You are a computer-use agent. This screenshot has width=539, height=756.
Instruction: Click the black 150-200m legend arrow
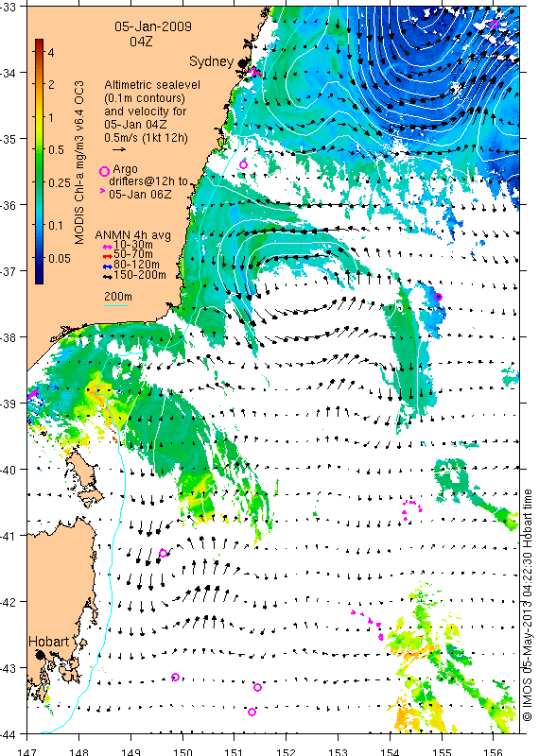[107, 277]
